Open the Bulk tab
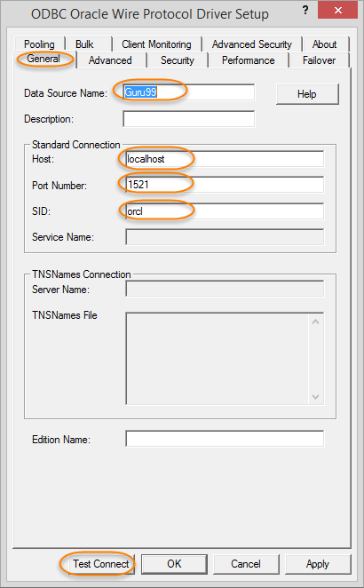Image resolution: width=364 pixels, height=588 pixels. (x=84, y=44)
